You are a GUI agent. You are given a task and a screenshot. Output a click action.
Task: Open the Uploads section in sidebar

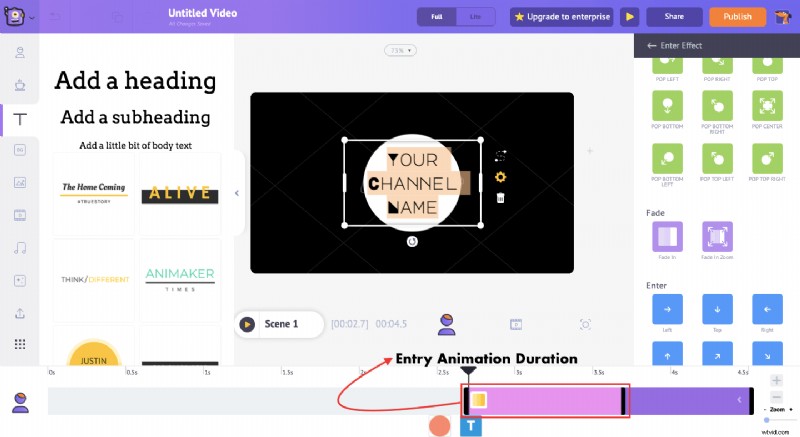point(20,313)
